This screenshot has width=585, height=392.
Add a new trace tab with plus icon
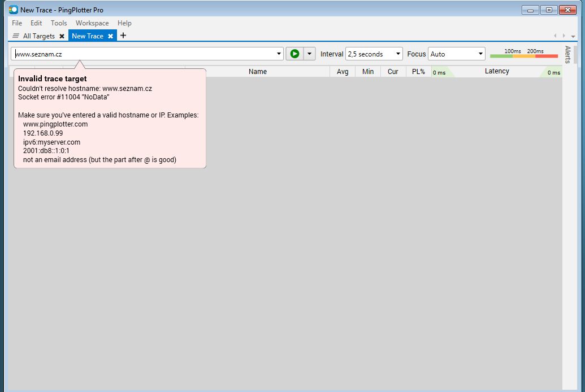(123, 36)
